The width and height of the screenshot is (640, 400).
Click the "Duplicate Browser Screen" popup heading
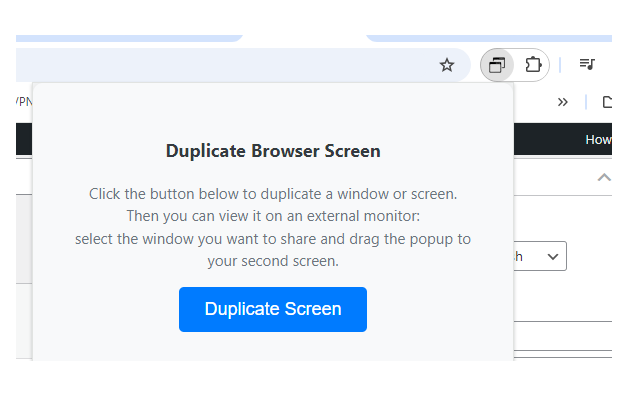point(273,152)
